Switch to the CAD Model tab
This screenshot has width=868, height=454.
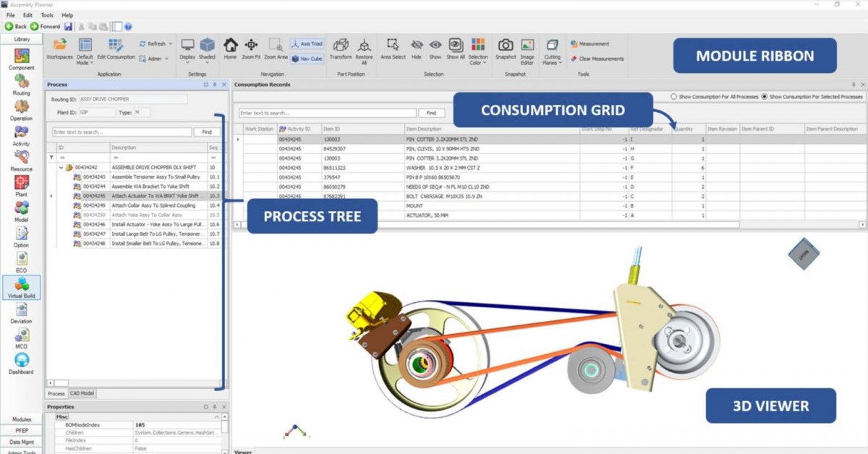pos(82,394)
